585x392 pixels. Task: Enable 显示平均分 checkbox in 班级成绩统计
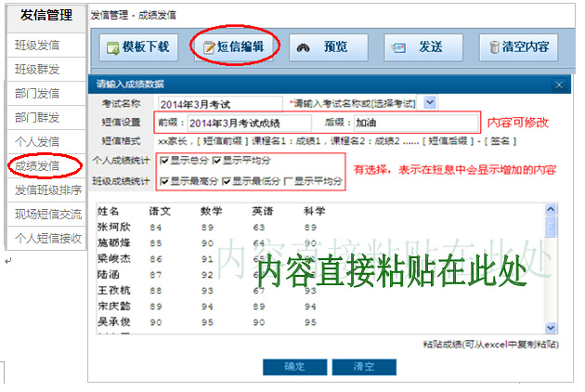pyautogui.click(x=289, y=180)
